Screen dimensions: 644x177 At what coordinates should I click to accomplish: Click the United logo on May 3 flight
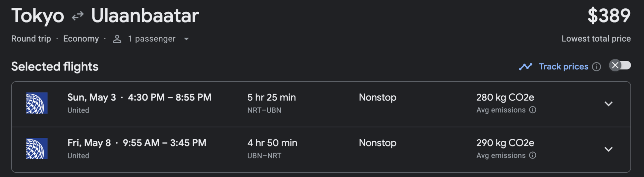(x=37, y=103)
